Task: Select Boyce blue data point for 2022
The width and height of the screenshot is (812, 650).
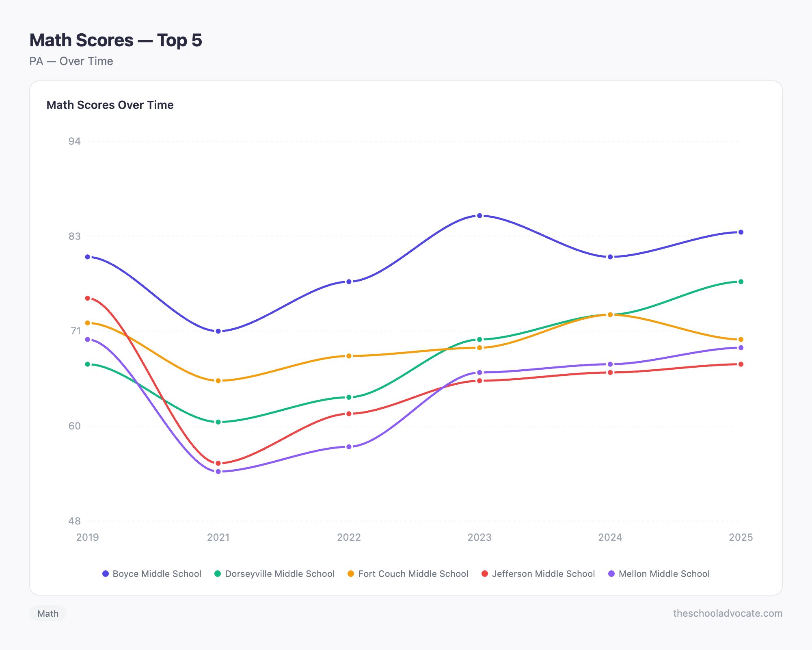Action: point(349,282)
